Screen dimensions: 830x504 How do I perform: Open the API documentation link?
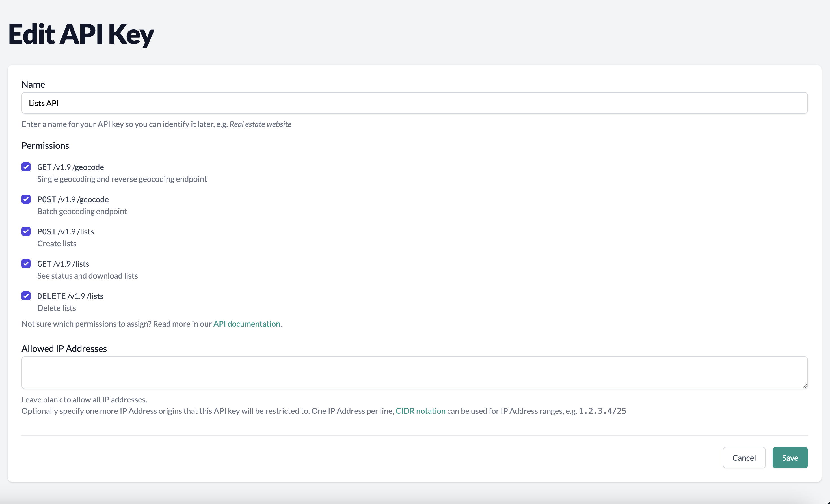[247, 324]
